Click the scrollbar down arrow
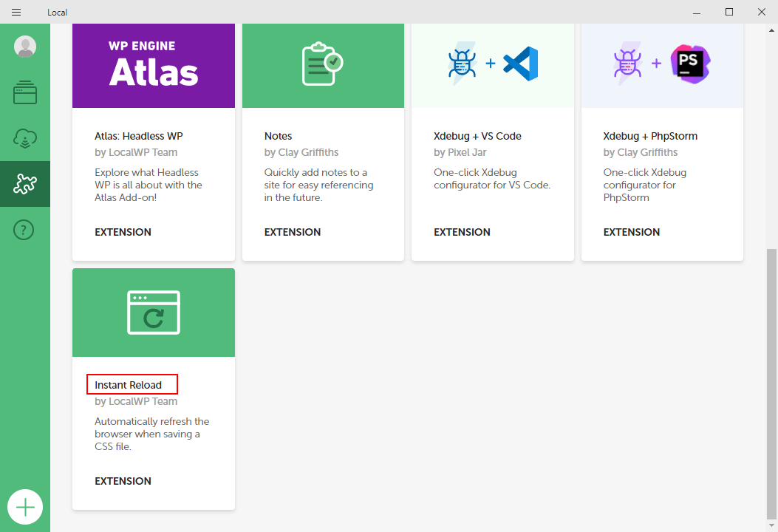Viewport: 778px width, 532px height. coord(771,526)
